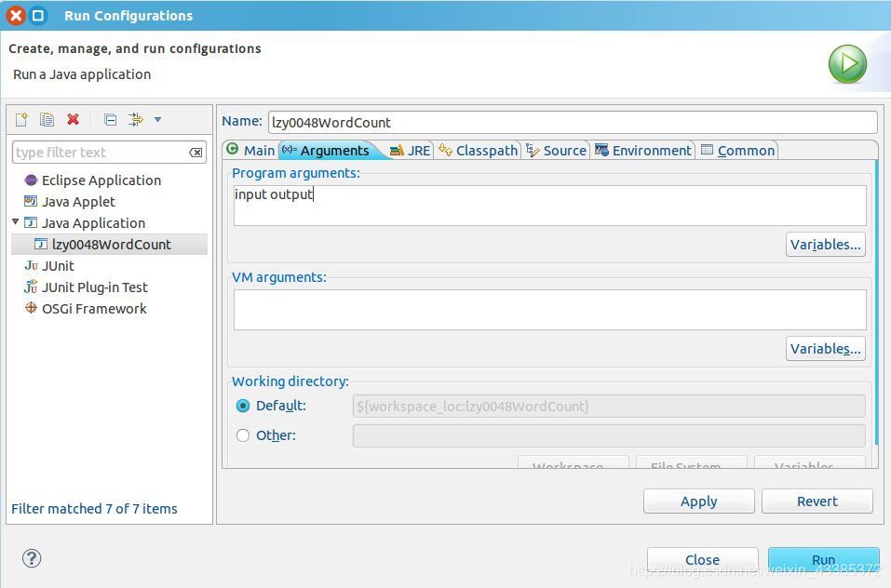The height and width of the screenshot is (588, 891).
Task: Open the filter dropdown arrow in toolbar
Action: coord(158,119)
